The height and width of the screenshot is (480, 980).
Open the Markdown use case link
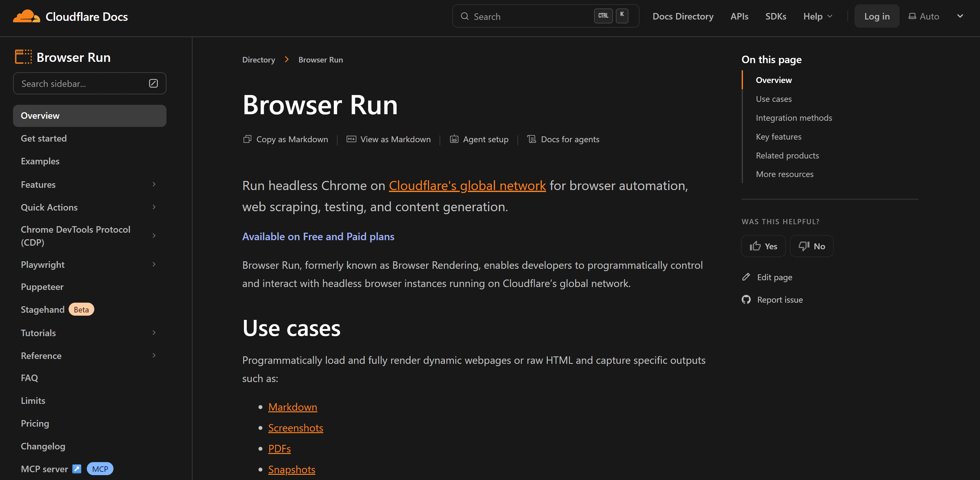pos(293,407)
